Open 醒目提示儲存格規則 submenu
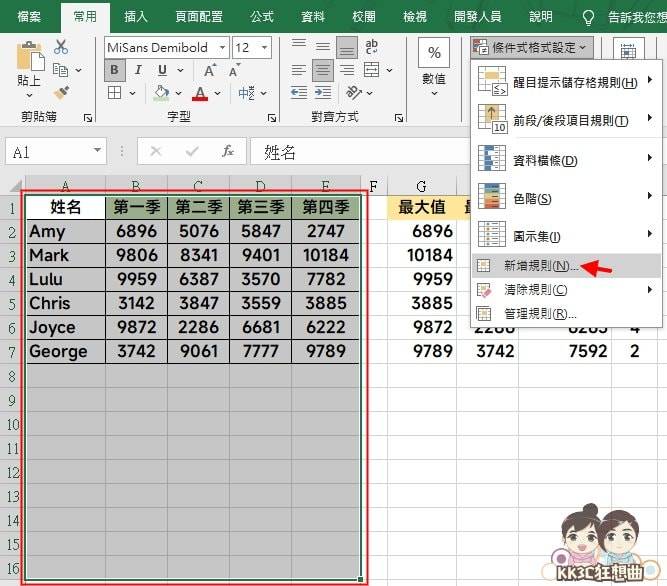The image size is (667, 586). point(566,80)
